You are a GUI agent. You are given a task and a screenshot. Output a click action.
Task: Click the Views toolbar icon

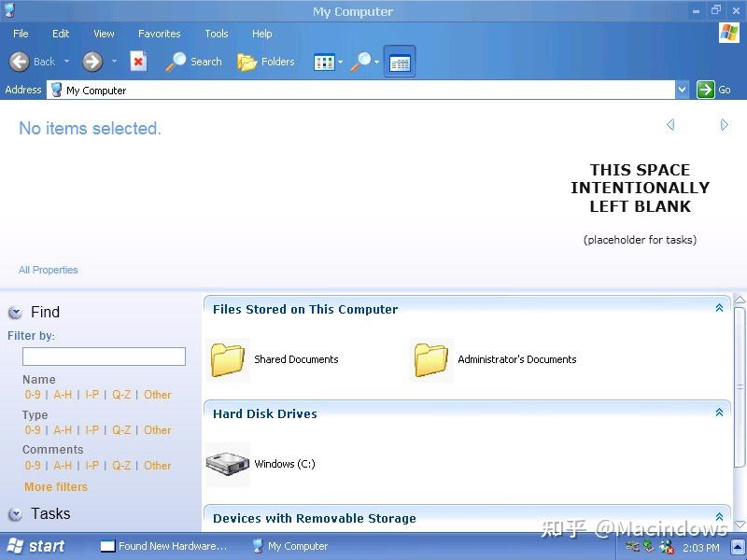(x=324, y=61)
